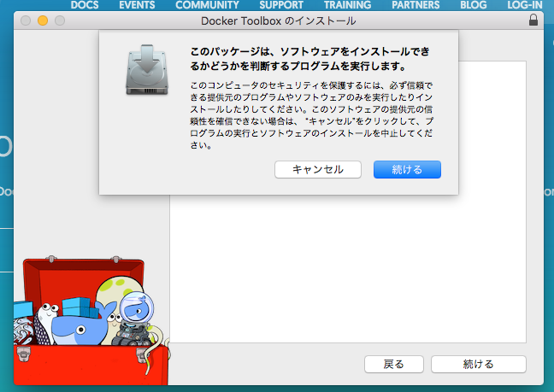Click the lock icon in the title bar
The image size is (554, 392).
pyautogui.click(x=533, y=20)
